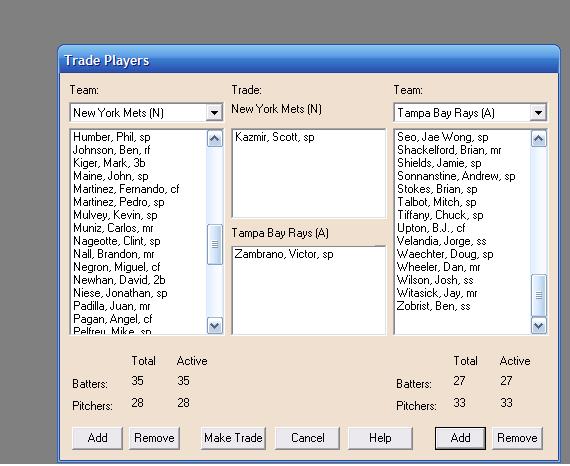Select Niese, Jonathan, sp
The height and width of the screenshot is (466, 570).
coord(120,293)
